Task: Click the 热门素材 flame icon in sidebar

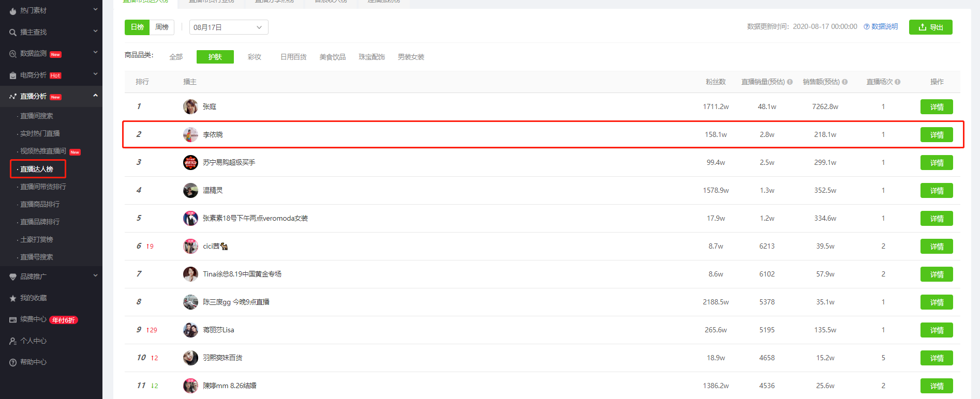Action: point(13,11)
